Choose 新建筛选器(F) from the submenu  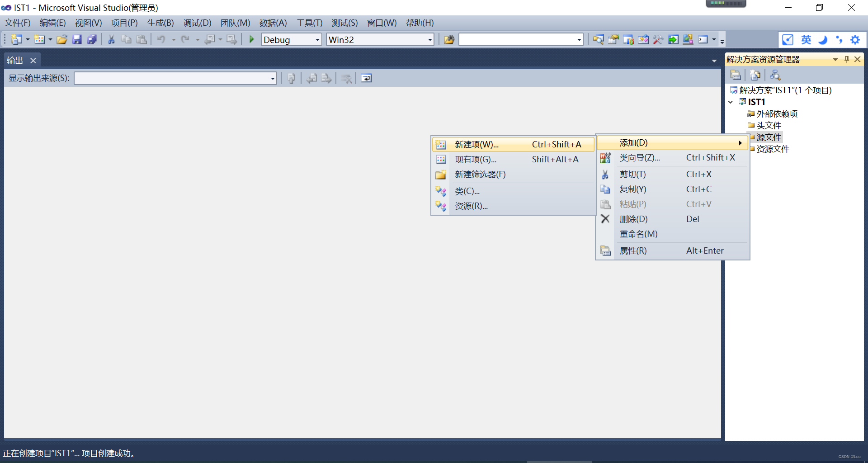pos(513,174)
